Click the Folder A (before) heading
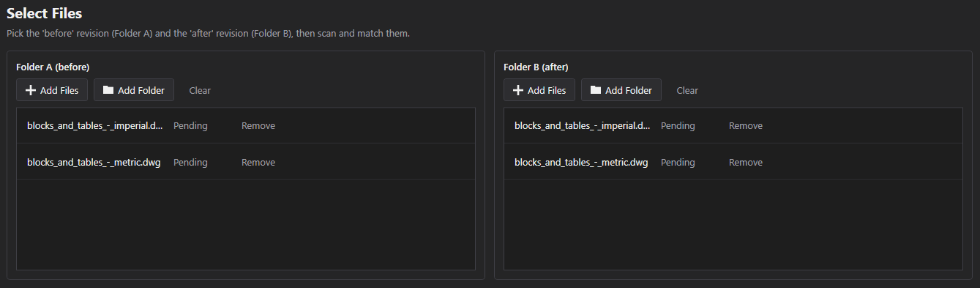The height and width of the screenshot is (288, 980). tap(53, 67)
